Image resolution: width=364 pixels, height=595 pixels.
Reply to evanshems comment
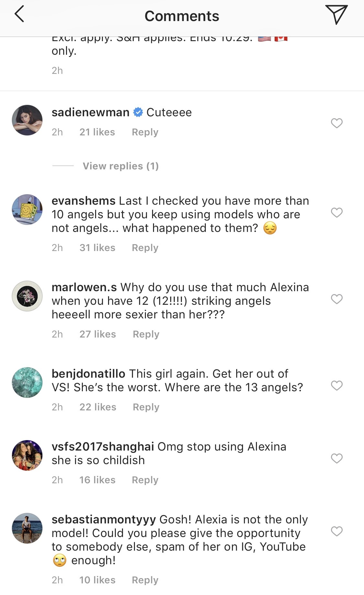click(145, 248)
